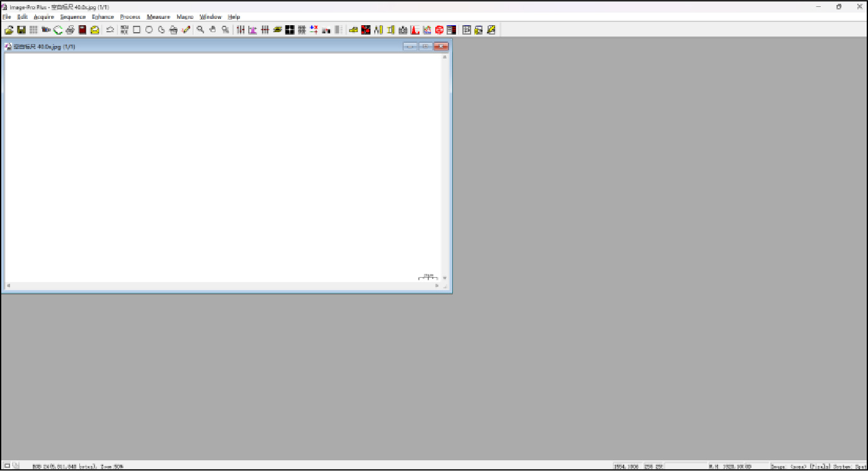Open the Process menu
Image resolution: width=868 pixels, height=471 pixels.
[x=130, y=17]
